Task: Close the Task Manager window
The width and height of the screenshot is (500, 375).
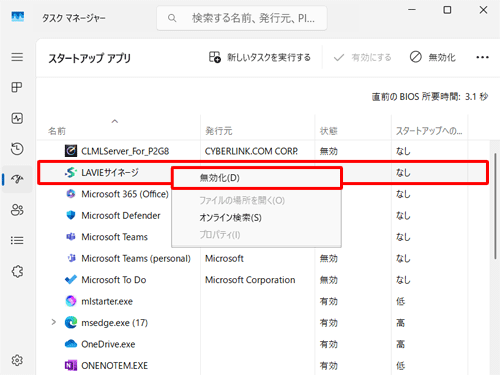Action: pos(483,10)
